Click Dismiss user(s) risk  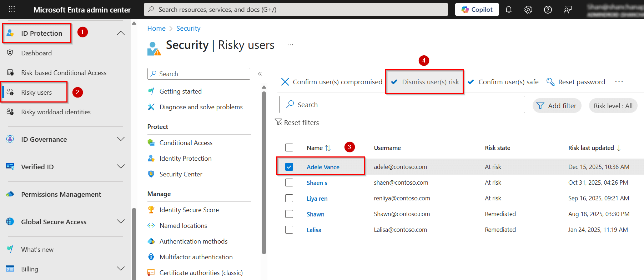click(x=425, y=82)
